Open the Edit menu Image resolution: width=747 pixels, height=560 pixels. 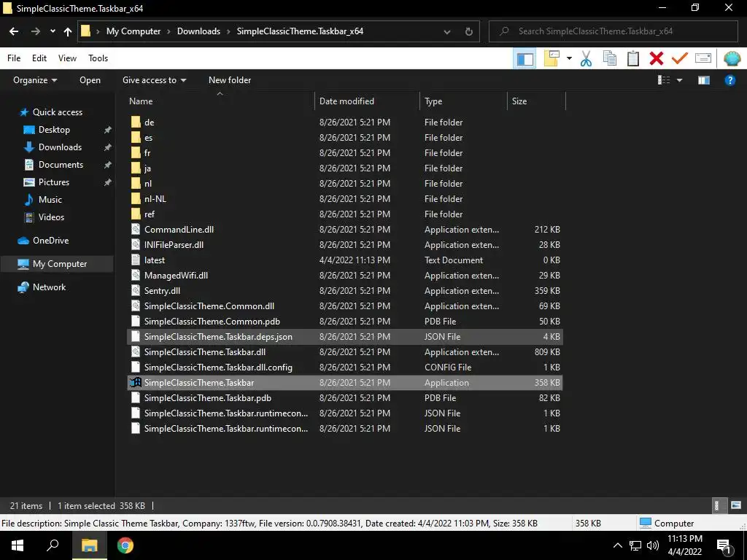pos(39,58)
